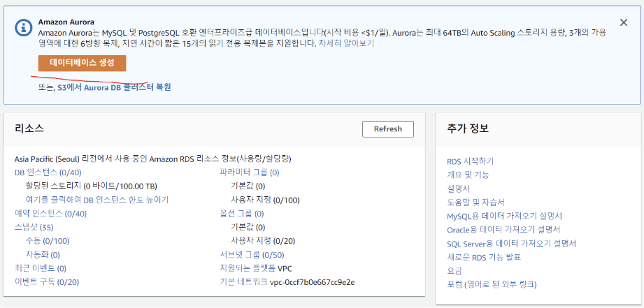The image size is (644, 308).
Task: Click the Refresh button in 리소스 panel
Action: point(387,129)
